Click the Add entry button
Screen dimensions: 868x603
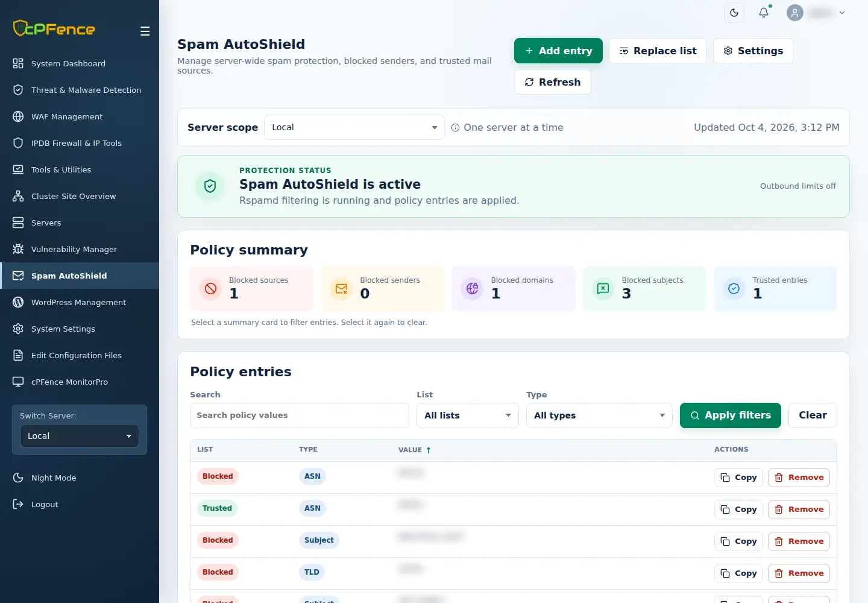pos(558,51)
